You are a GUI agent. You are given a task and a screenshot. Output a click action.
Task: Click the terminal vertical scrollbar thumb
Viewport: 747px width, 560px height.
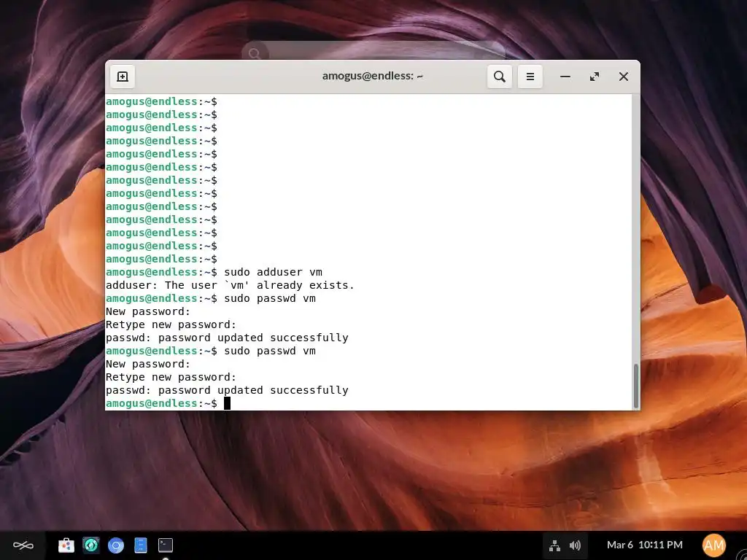(635, 386)
